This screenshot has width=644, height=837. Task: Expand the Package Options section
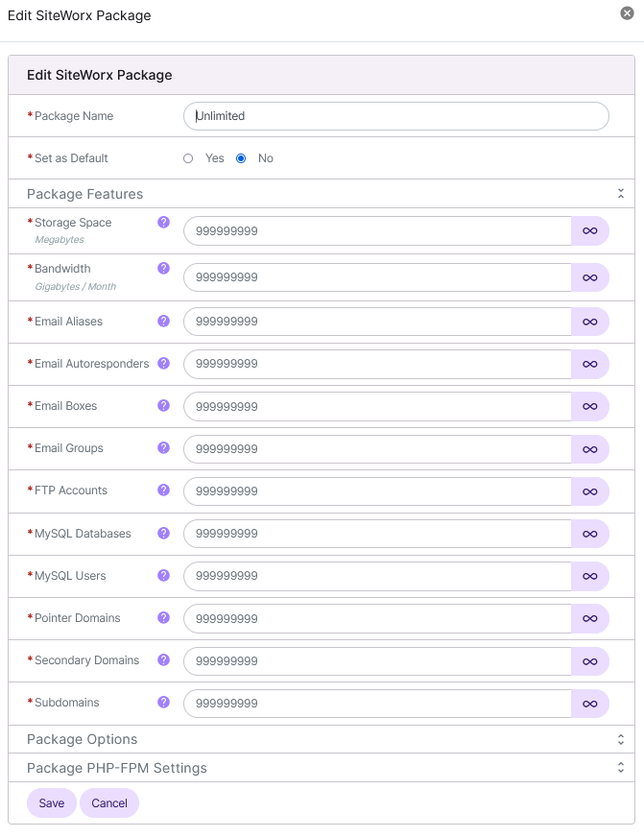(x=620, y=739)
